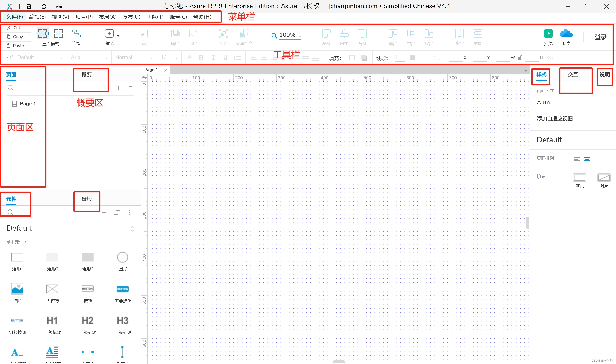Toggle the visibility eye icon beside H

[x=550, y=58]
